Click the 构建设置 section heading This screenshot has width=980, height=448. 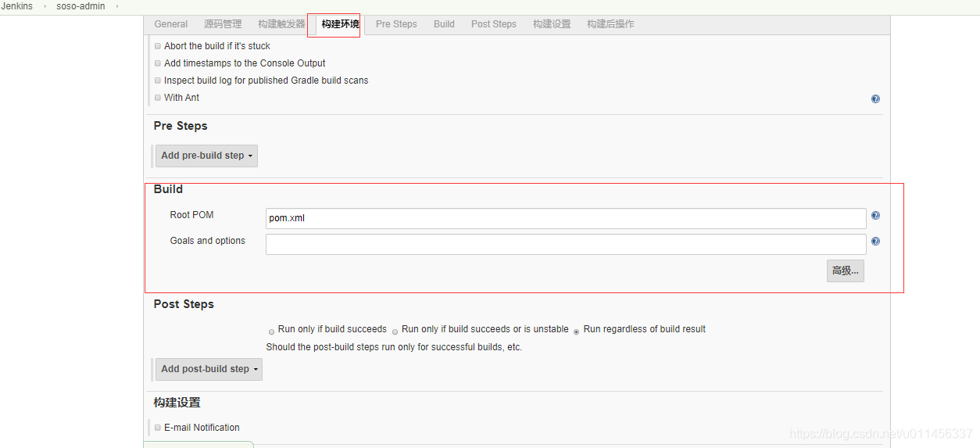(177, 403)
